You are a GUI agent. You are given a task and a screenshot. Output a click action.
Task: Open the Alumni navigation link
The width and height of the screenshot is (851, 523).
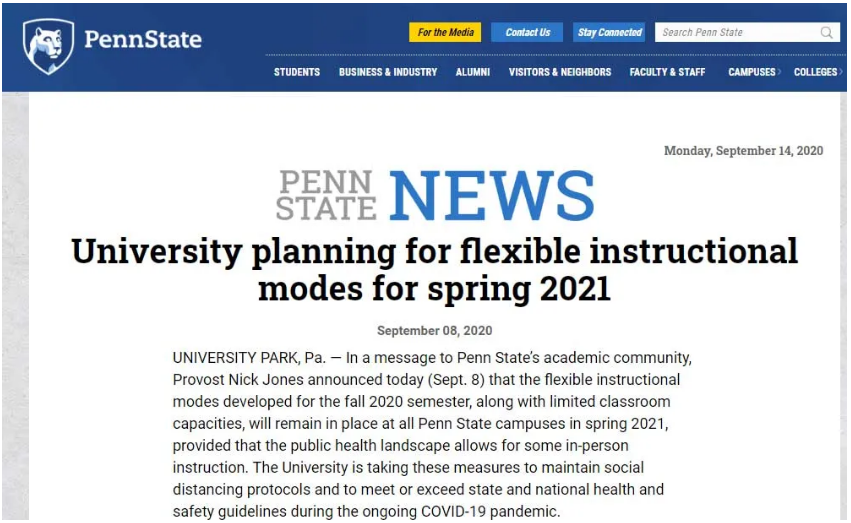(x=472, y=72)
